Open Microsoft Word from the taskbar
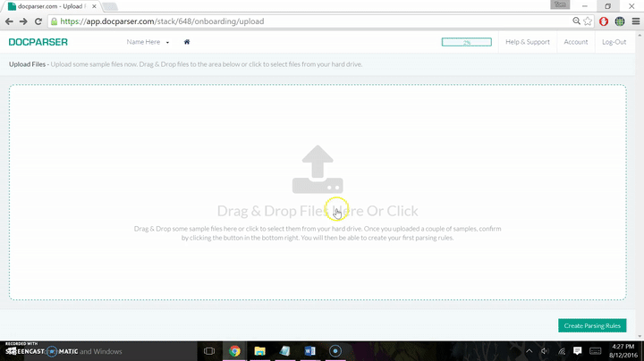 [x=309, y=351]
